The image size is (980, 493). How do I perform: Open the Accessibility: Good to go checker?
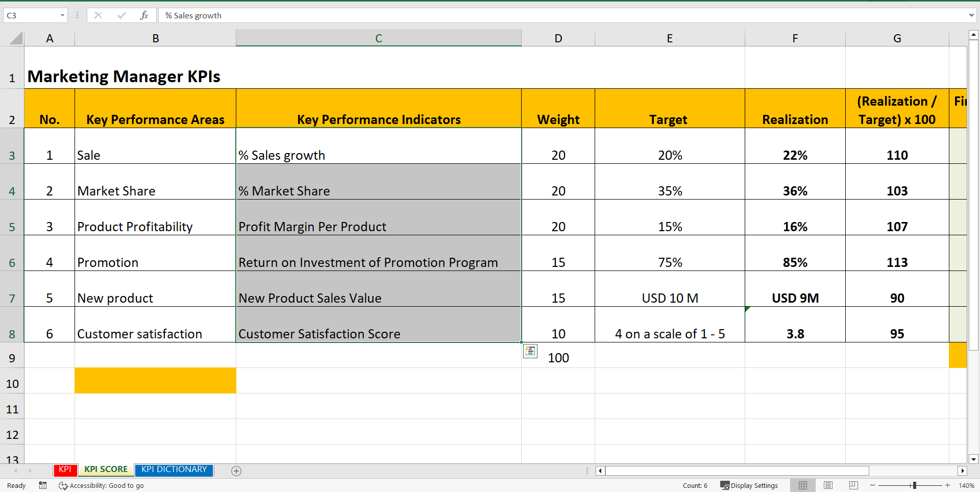coord(101,485)
